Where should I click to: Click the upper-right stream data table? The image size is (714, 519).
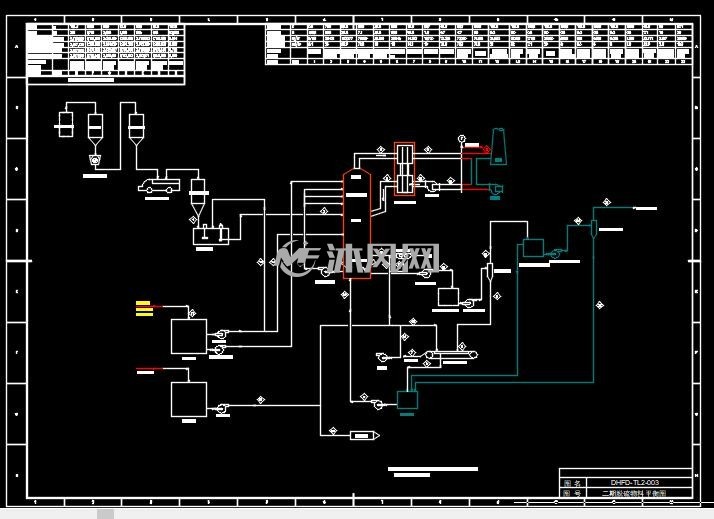[479, 45]
